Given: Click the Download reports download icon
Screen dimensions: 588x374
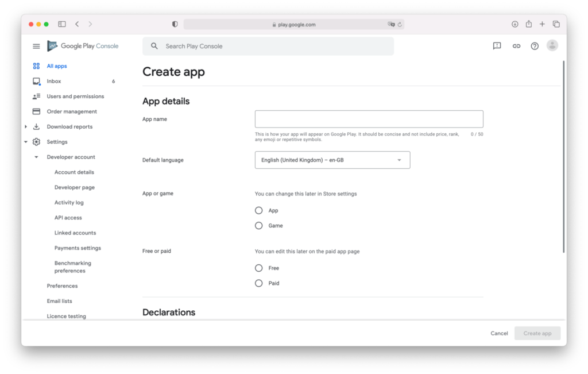Looking at the screenshot, I should point(36,126).
